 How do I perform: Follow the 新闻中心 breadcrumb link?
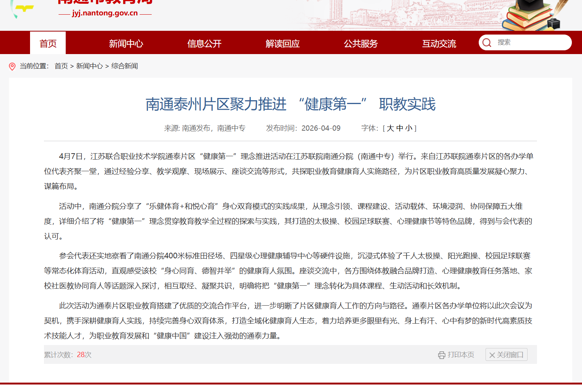click(x=89, y=66)
